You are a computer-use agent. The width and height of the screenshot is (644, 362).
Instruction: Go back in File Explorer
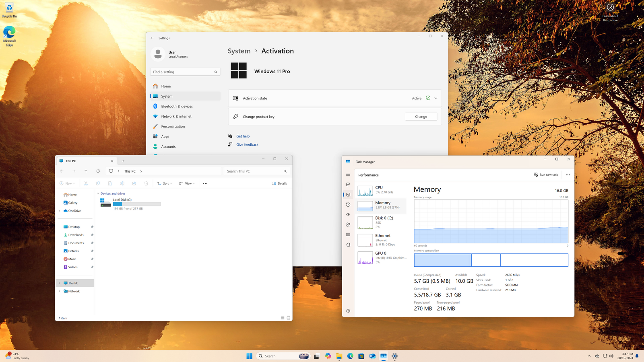pos(62,171)
